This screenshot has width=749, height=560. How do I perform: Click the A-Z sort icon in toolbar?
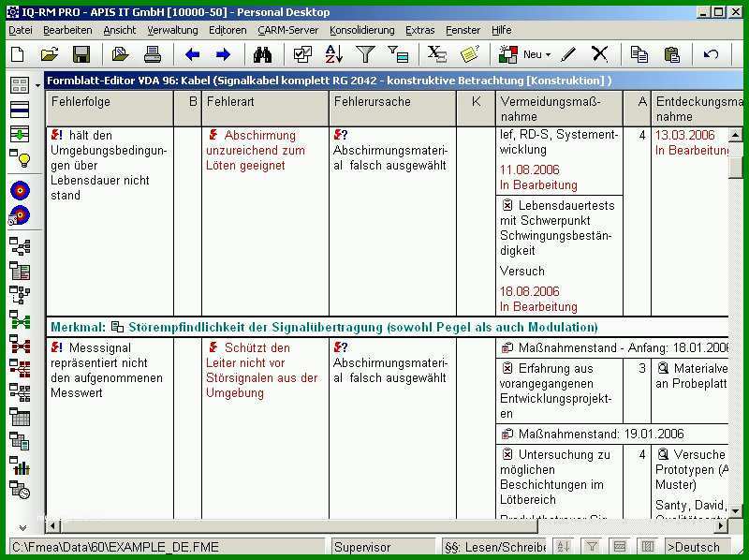click(334, 54)
